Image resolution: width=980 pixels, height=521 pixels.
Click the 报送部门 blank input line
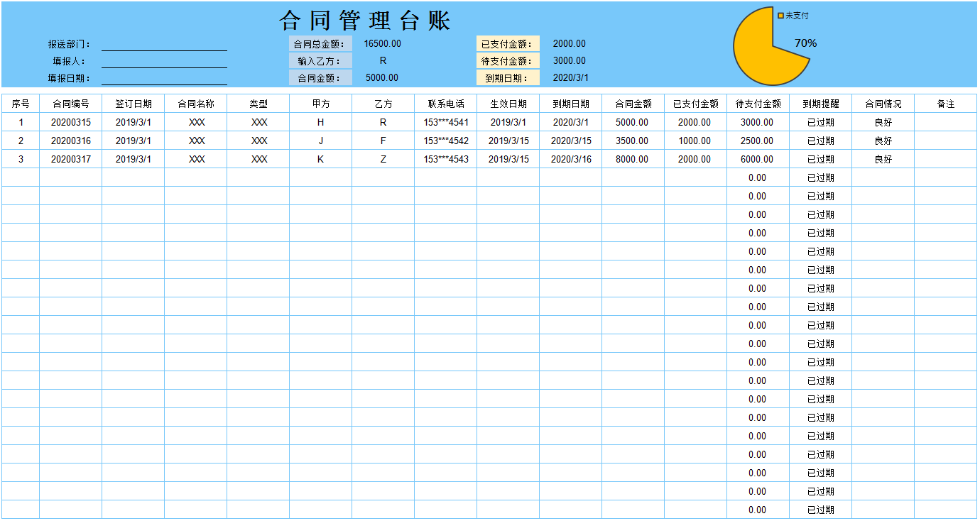point(164,44)
